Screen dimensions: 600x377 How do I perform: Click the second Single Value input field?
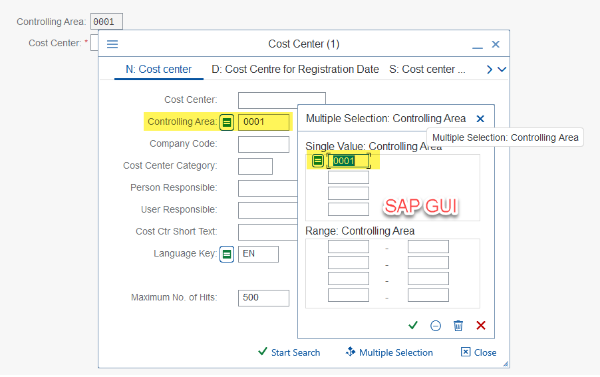[348, 177]
